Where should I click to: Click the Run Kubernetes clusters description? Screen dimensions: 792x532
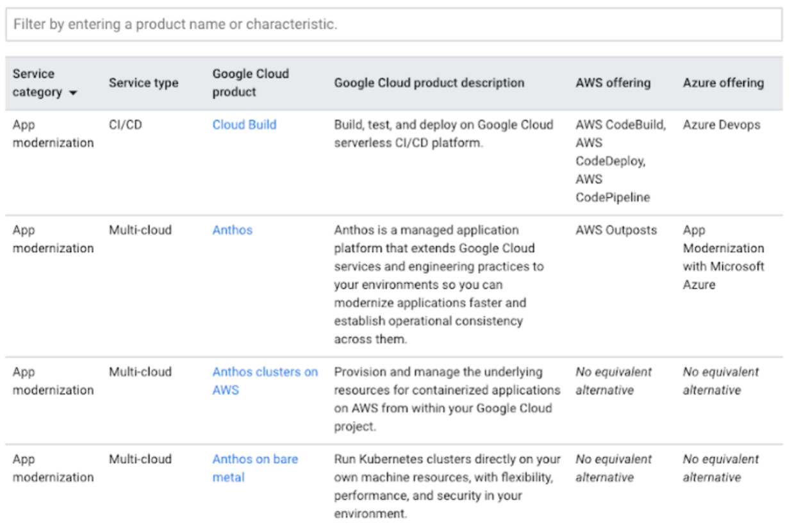point(447,486)
